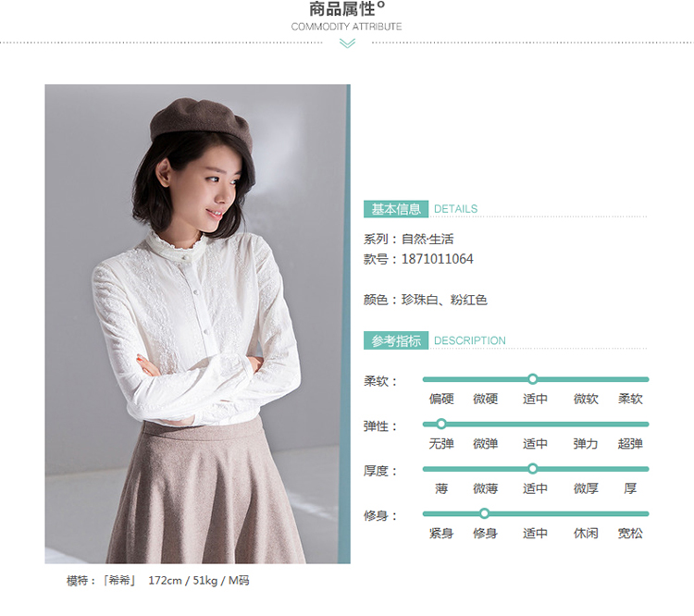Click the 修身 slider handle at 修身

(484, 513)
